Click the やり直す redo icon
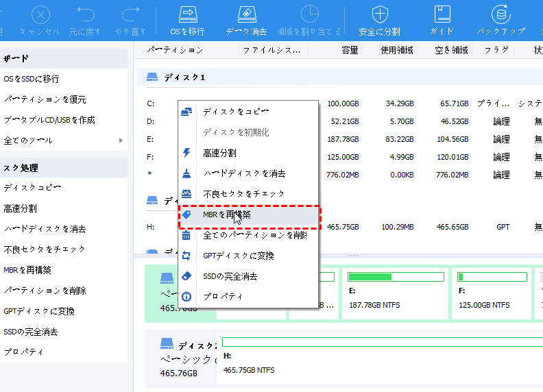543x392 pixels. pos(130,15)
